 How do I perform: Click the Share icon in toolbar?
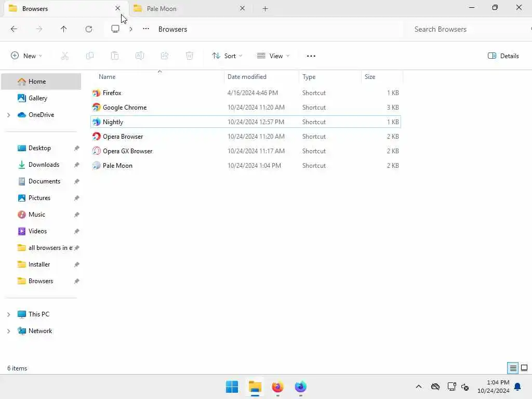click(165, 56)
